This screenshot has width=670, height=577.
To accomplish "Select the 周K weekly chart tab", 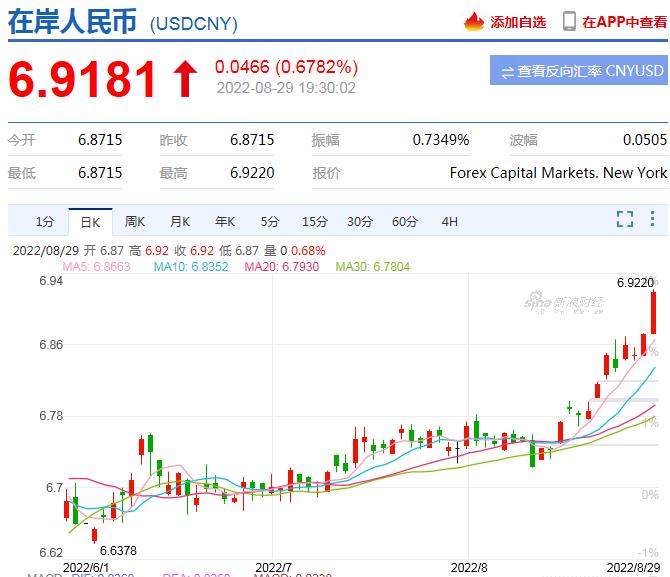I will pos(135,221).
